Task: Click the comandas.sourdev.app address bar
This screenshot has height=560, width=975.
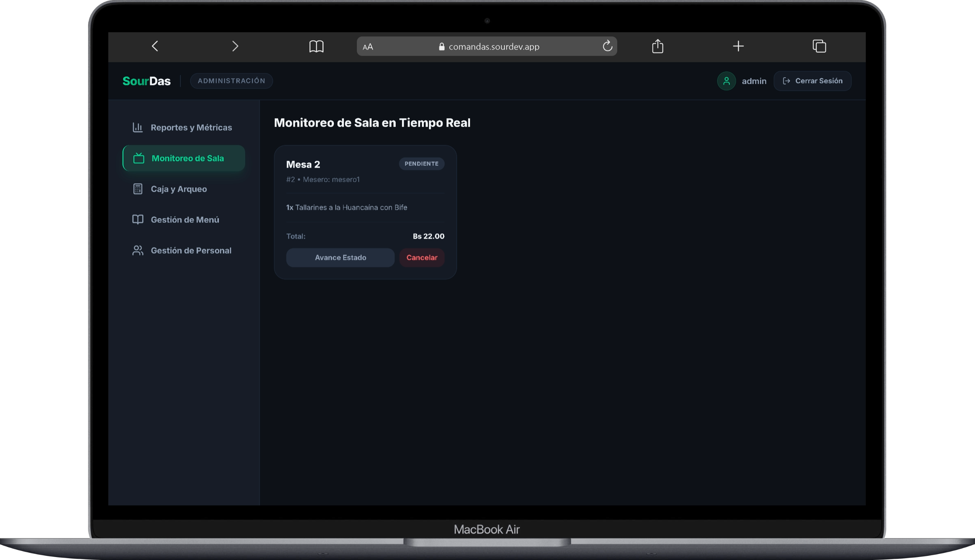Action: [486, 47]
